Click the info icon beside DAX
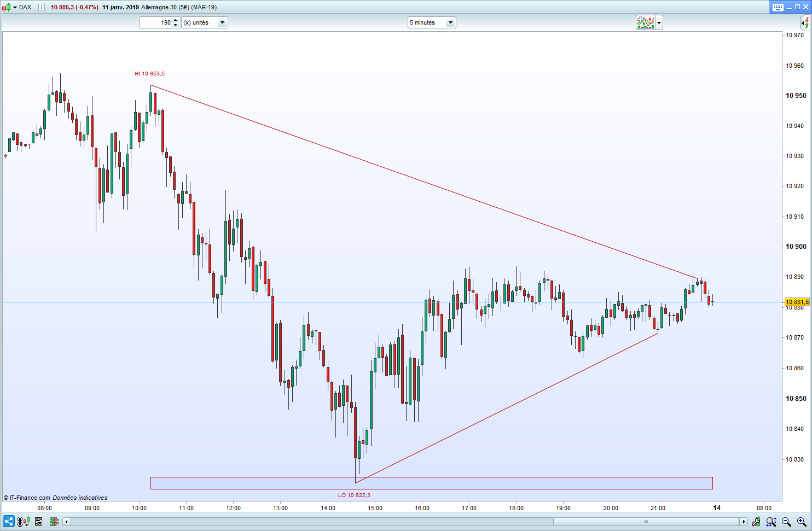Screen dimensions: 812x531 41,7
